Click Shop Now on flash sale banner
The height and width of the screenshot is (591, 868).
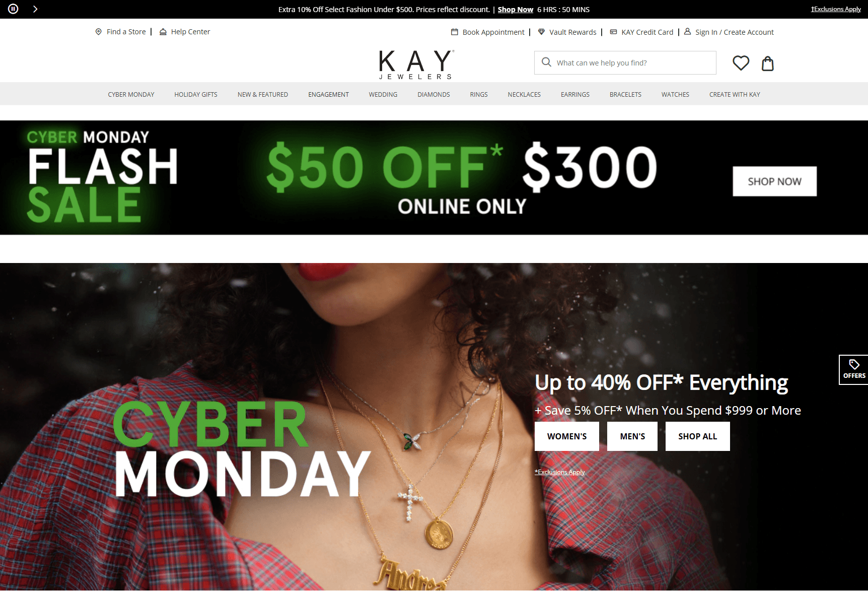(774, 181)
